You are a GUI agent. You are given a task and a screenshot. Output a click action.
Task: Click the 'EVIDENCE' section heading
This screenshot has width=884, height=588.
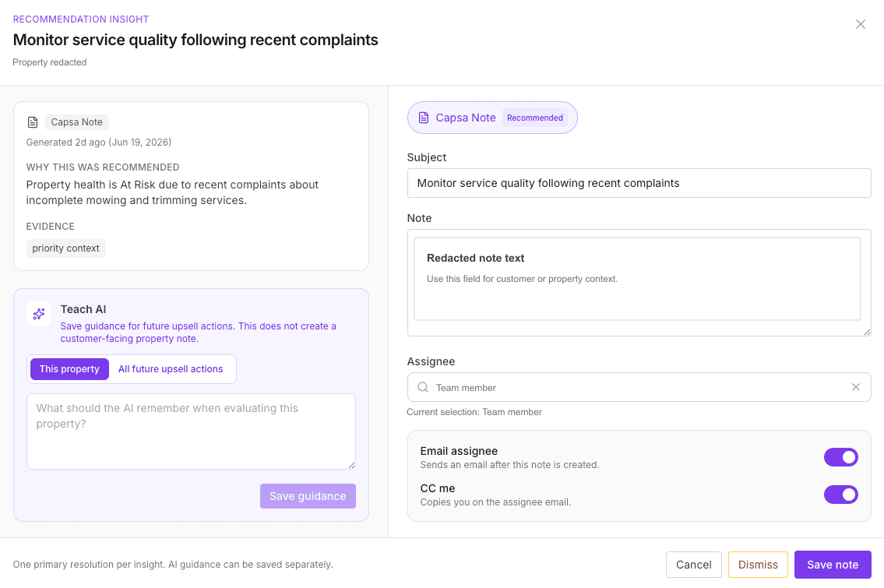[50, 227]
